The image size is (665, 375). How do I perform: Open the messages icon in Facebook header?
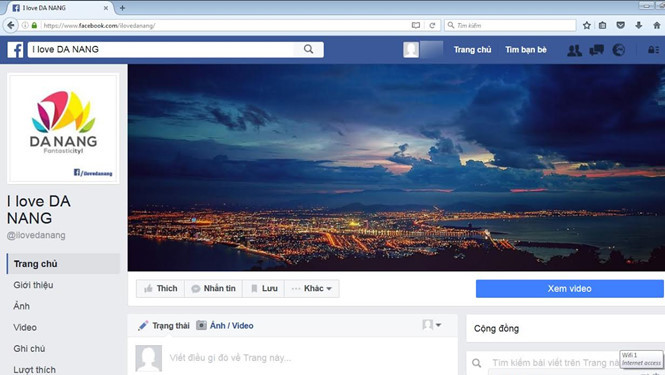(x=596, y=50)
